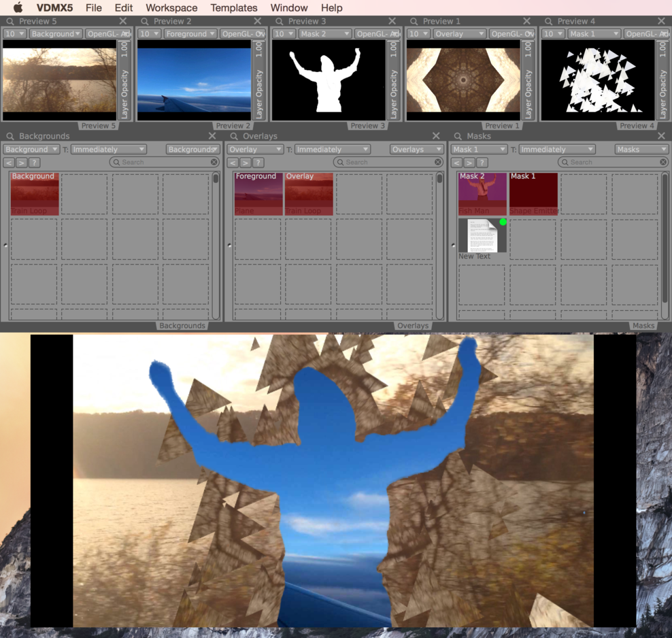
Task: Trigger the Train Loop clip in Overlays
Action: 309,194
